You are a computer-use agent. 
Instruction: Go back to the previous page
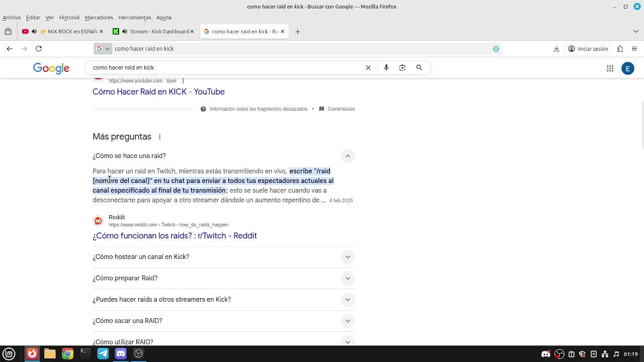pos(10,49)
